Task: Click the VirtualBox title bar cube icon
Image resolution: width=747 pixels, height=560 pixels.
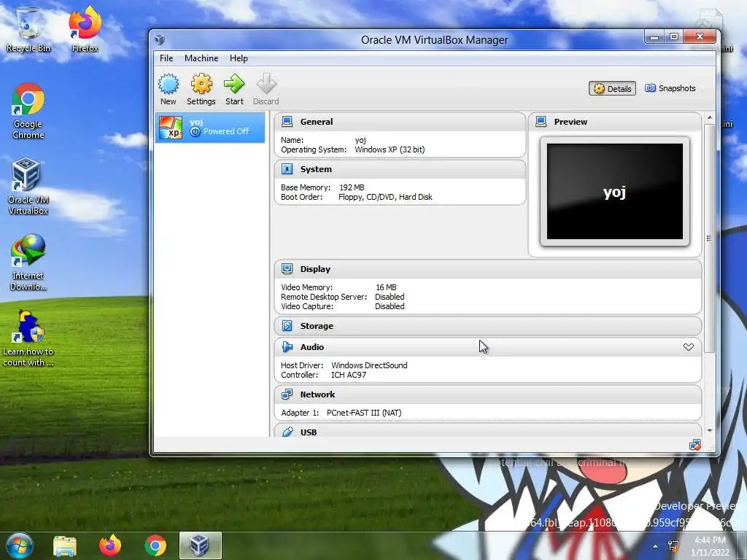Action: [160, 39]
